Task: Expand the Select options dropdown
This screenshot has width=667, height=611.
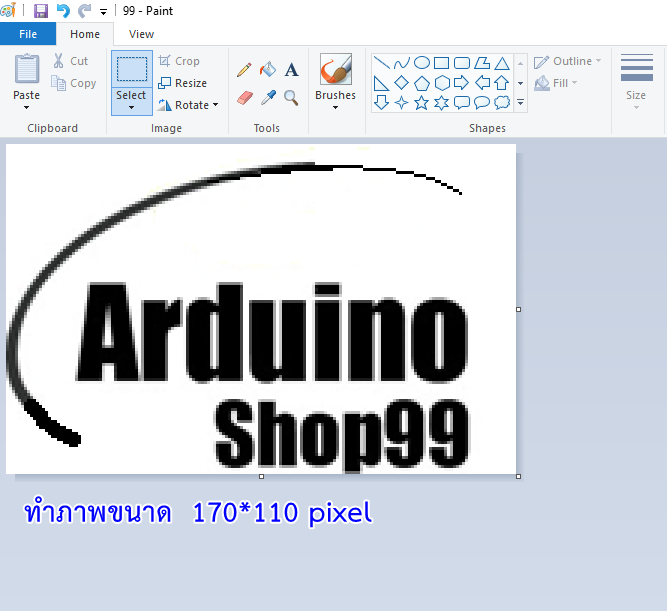Action: tap(131, 101)
